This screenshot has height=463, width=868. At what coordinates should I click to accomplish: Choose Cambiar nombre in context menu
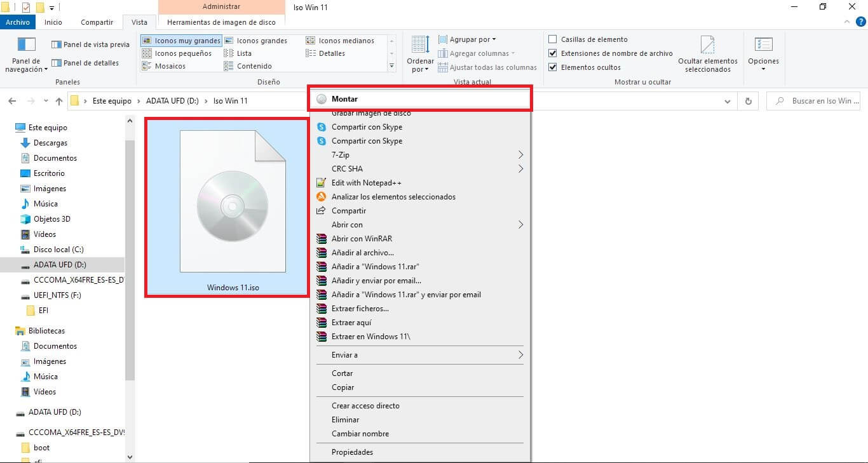tap(420, 434)
